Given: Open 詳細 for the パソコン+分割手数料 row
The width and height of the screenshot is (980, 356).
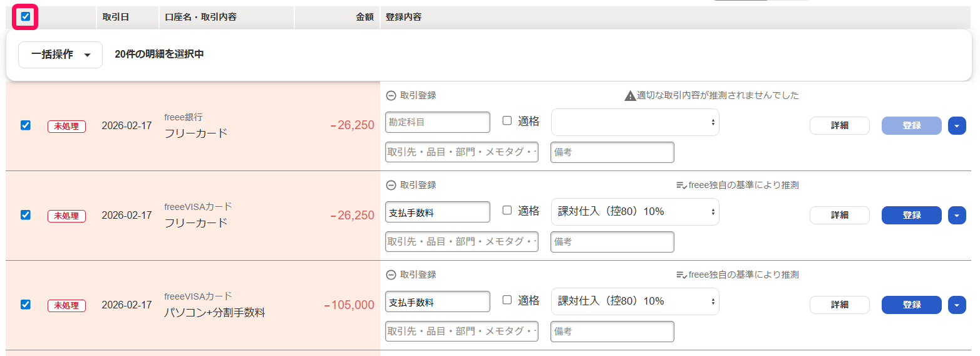Looking at the screenshot, I should point(840,305).
